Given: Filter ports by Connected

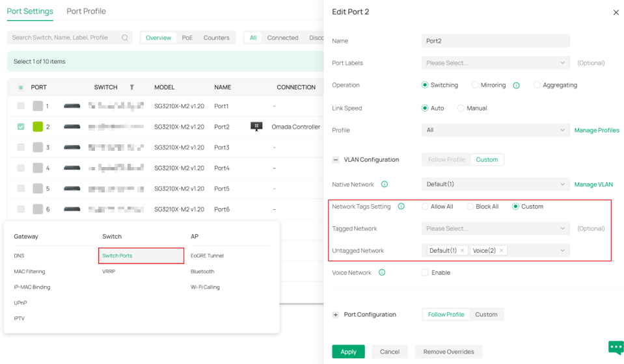Looking at the screenshot, I should pyautogui.click(x=282, y=38).
